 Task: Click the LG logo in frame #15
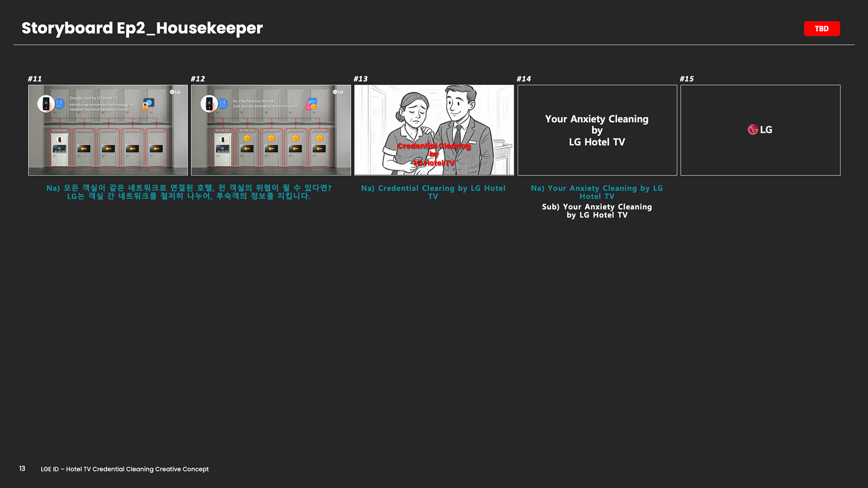[760, 130]
